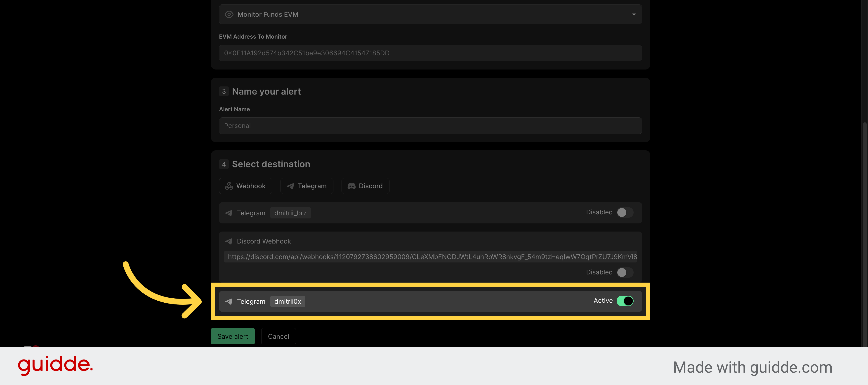868x385 pixels.
Task: Click the Webhook icon in destination buttons
Action: coord(229,186)
